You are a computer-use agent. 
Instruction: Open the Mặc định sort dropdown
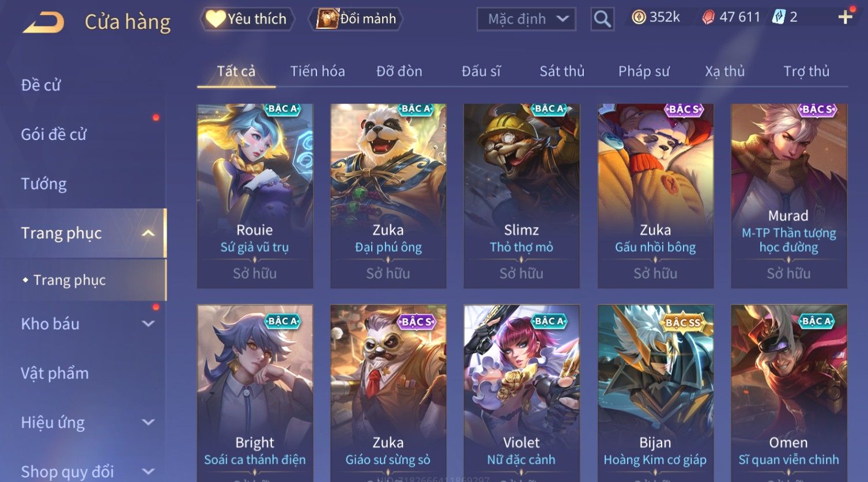pos(526,19)
